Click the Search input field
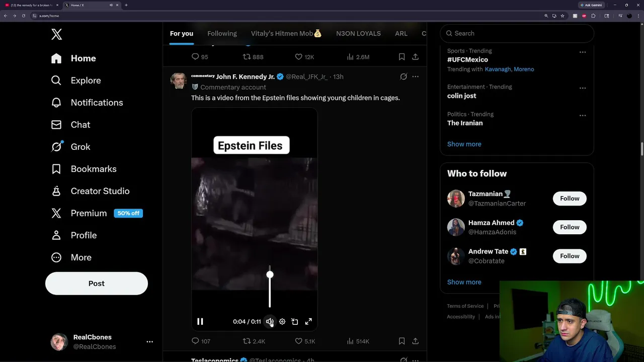Screen dimensions: 644x362 point(517,33)
